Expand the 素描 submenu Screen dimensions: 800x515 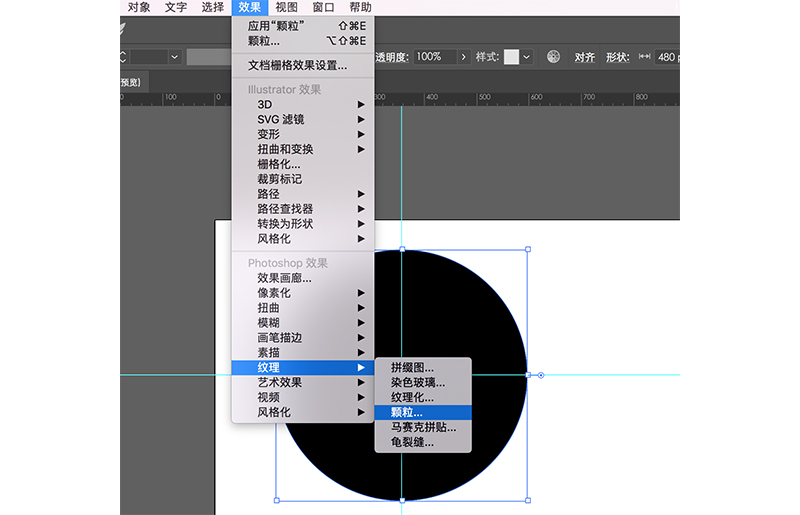point(303,353)
